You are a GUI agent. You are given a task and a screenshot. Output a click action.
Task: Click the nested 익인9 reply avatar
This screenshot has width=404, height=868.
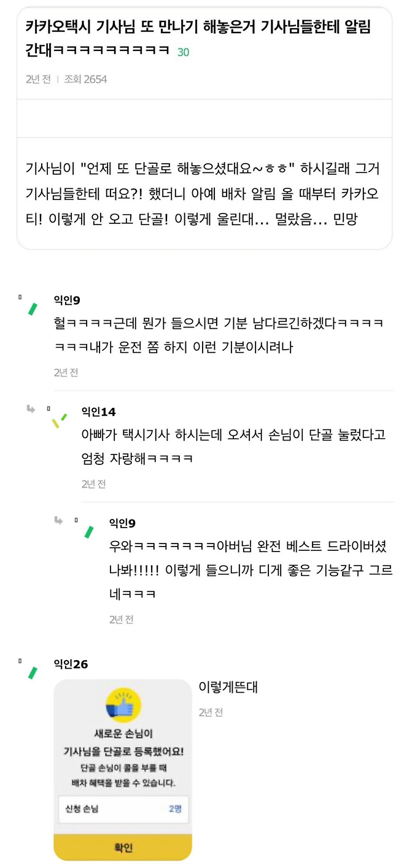(x=89, y=531)
